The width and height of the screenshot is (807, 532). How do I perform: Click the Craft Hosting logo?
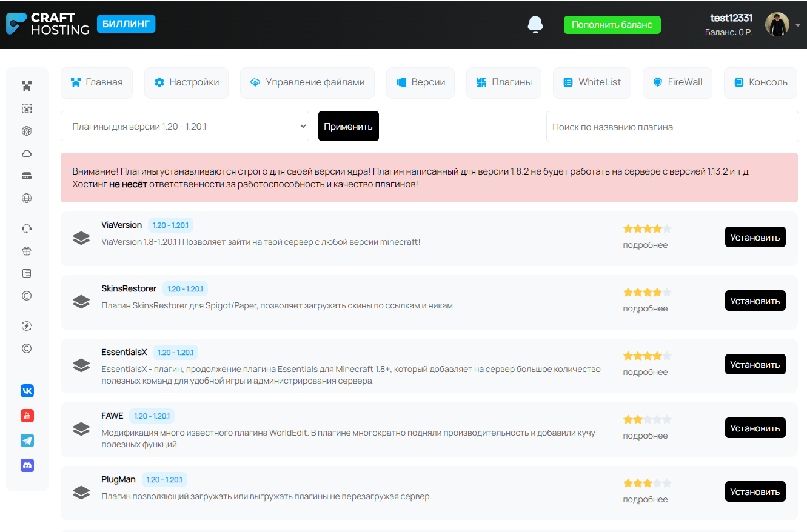(x=47, y=24)
